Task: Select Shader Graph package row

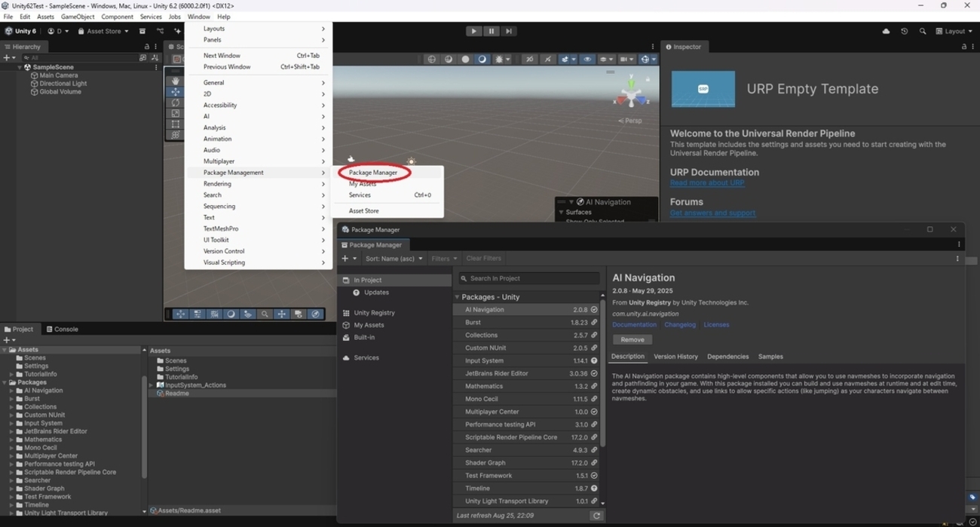Action: click(x=527, y=463)
